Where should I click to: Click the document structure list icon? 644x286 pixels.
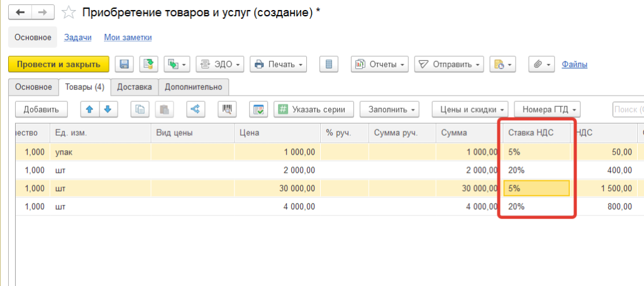coord(328,64)
